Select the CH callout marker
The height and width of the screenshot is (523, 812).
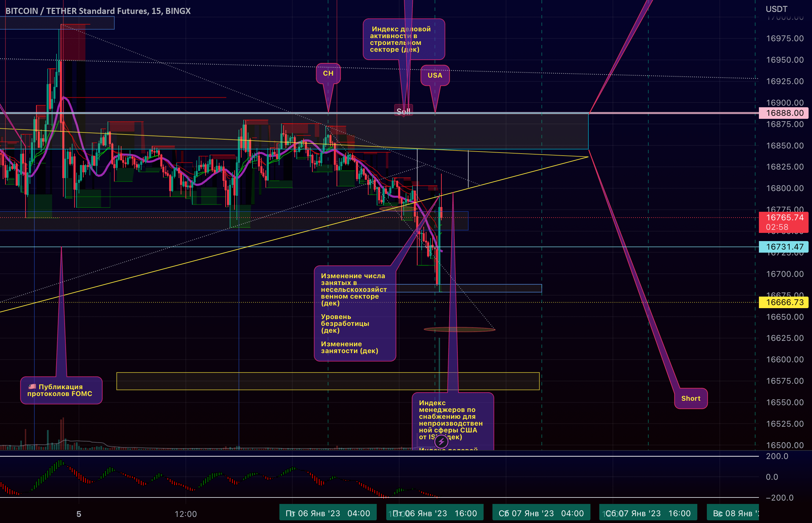coord(328,74)
